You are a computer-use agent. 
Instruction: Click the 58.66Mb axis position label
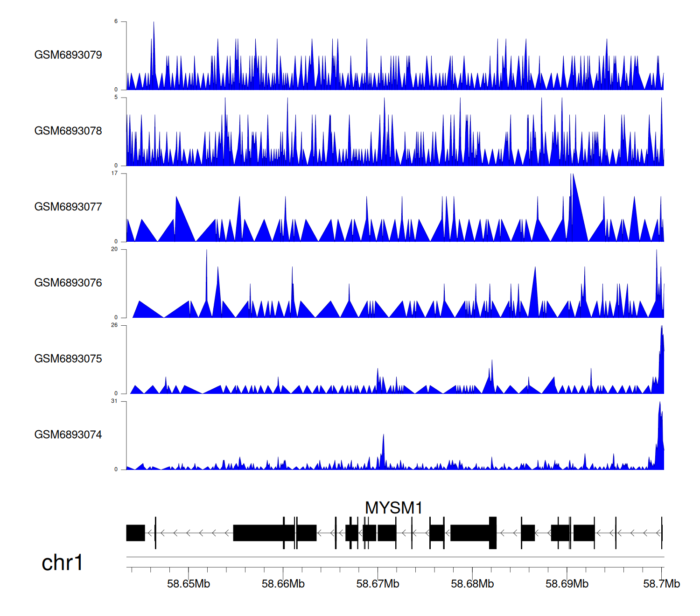[283, 584]
